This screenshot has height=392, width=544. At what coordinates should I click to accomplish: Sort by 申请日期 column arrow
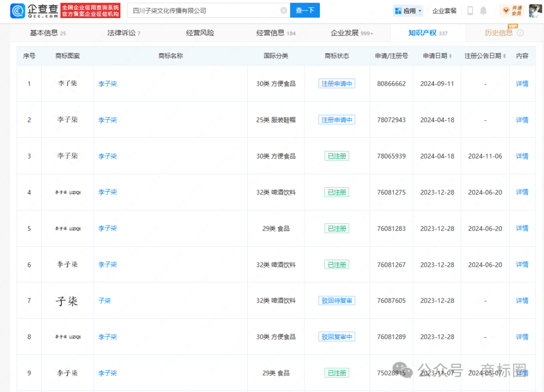point(450,56)
